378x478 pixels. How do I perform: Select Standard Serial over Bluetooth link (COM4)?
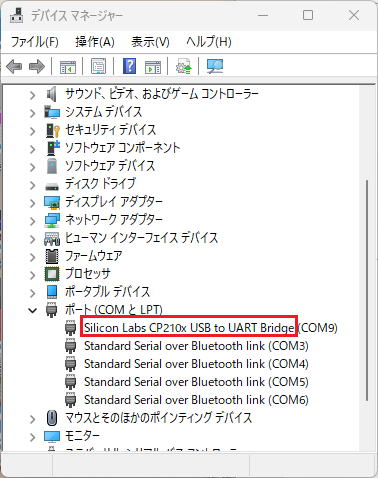pyautogui.click(x=196, y=364)
